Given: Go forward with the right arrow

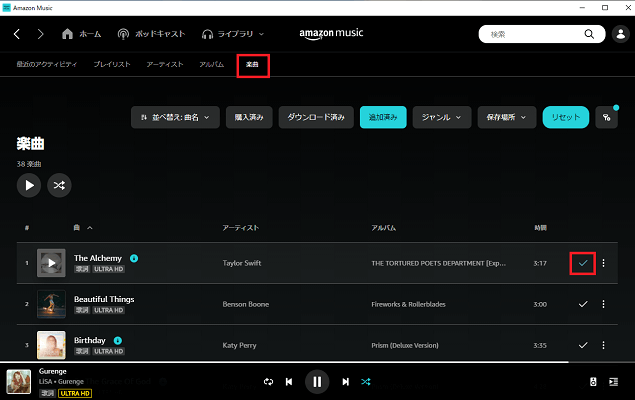Looking at the screenshot, I should pos(40,34).
